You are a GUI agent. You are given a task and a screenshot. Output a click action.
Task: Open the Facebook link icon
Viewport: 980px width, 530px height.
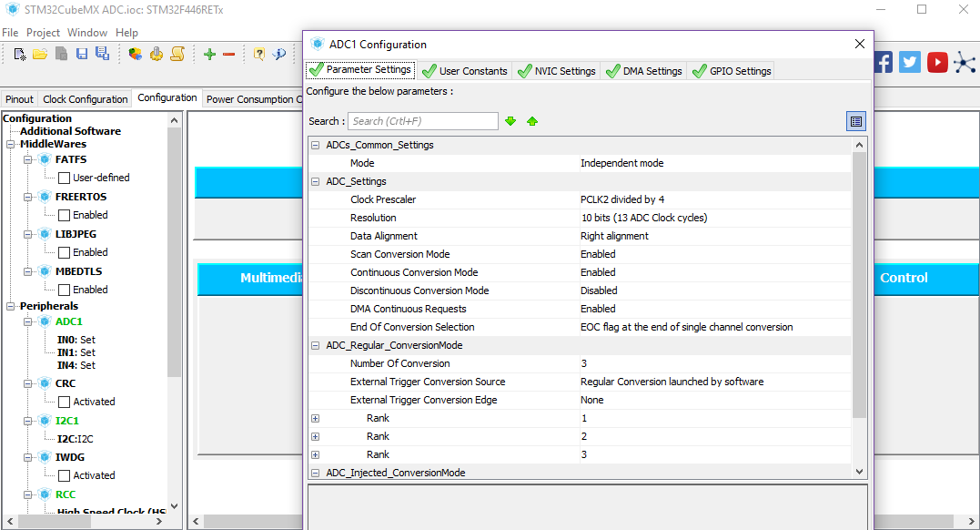point(884,63)
